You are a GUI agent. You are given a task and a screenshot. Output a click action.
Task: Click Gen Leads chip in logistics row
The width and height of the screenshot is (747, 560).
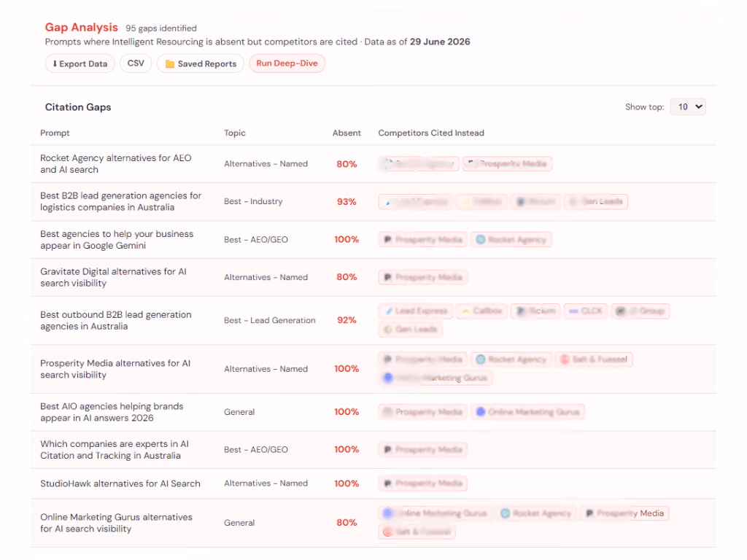coord(596,201)
